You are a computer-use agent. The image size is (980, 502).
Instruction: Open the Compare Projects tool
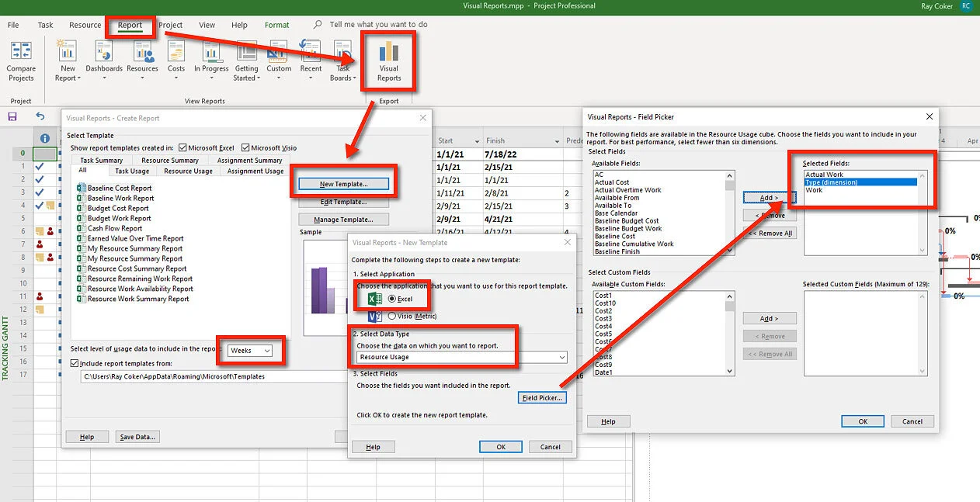21,61
